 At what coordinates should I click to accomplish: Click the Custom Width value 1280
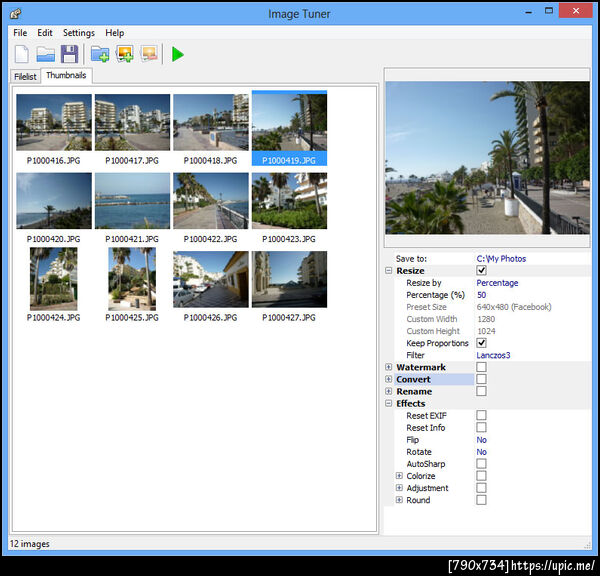(x=486, y=319)
